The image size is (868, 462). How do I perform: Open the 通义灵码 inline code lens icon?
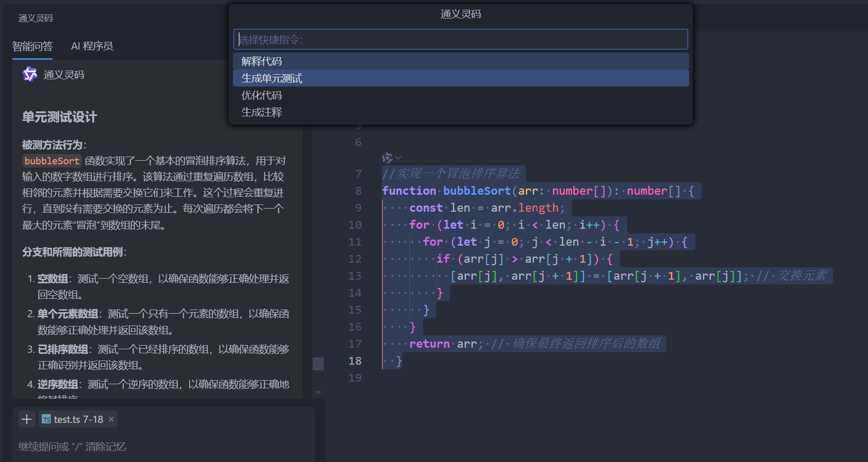[387, 158]
